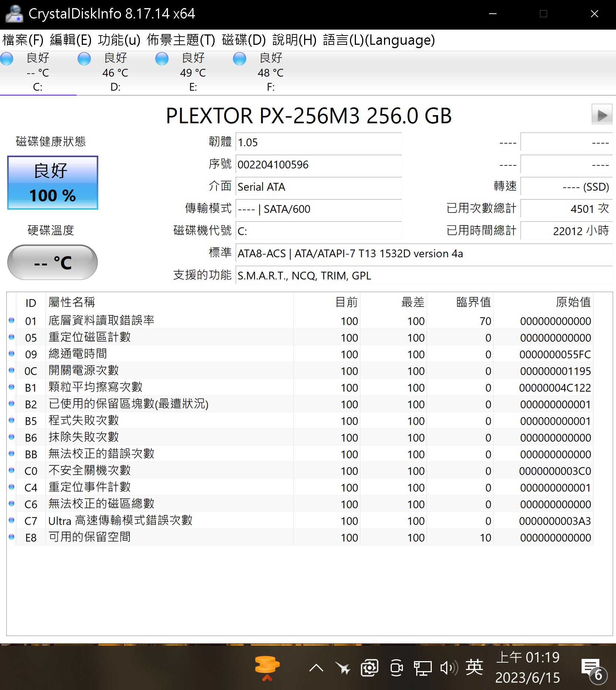Select attribute row B1 顆粒平均擦寫次數
Image resolution: width=616 pixels, height=690 pixels.
click(300, 387)
